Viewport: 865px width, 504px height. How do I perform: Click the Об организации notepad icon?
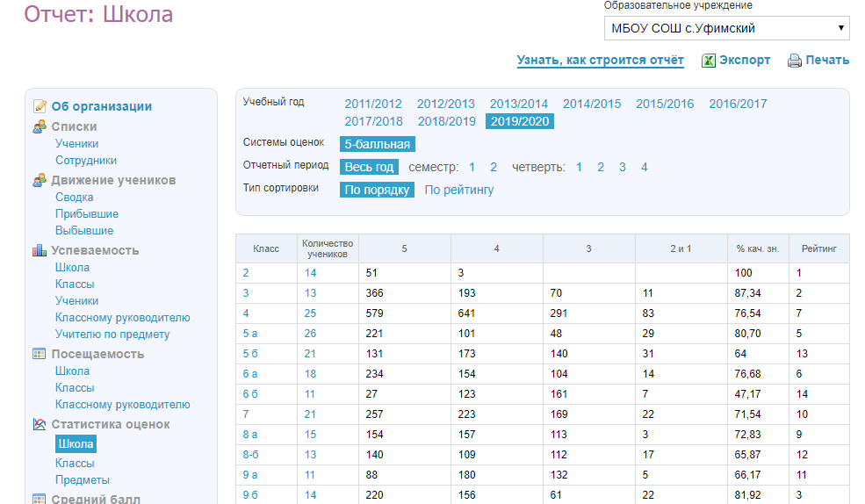point(40,106)
